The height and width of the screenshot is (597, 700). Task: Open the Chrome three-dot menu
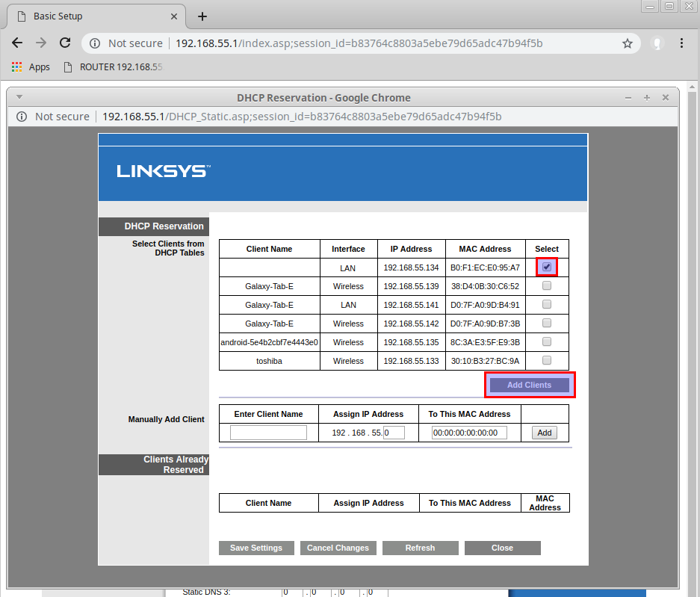pyautogui.click(x=681, y=43)
